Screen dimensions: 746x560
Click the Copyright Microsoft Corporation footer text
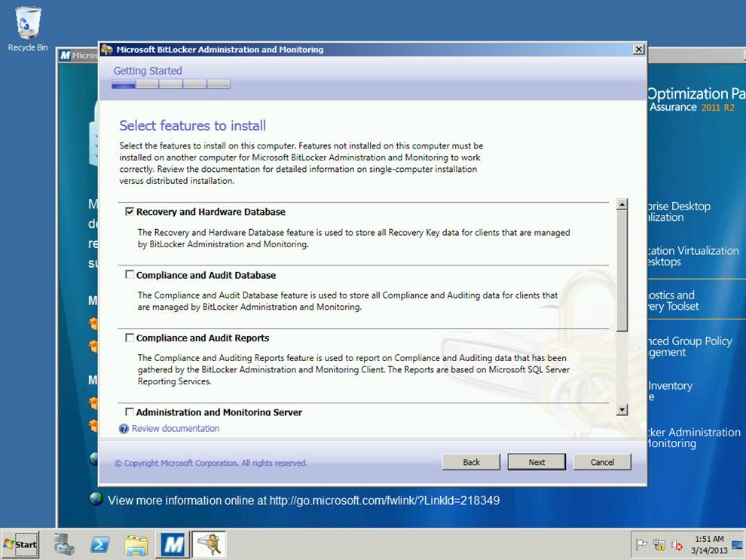tap(211, 463)
